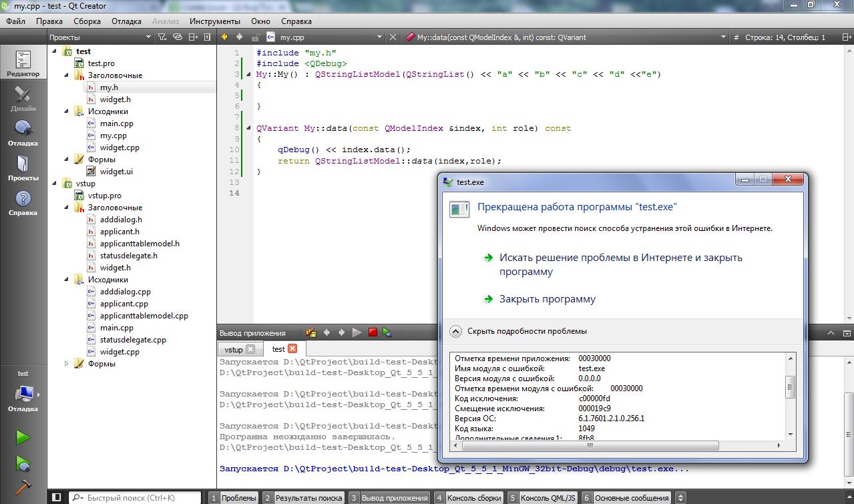Open the Отладка (Debug) mode in sidebar
This screenshot has height=504, width=854.
pyautogui.click(x=23, y=133)
